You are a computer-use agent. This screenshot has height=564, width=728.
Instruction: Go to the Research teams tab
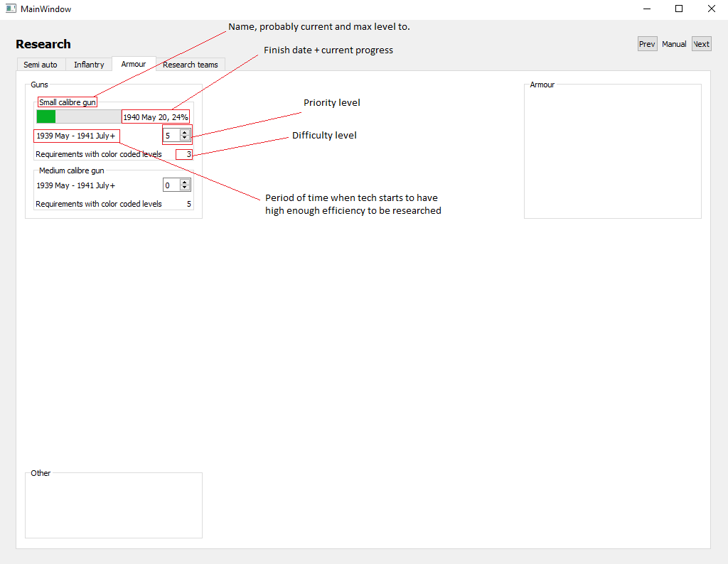[191, 65]
